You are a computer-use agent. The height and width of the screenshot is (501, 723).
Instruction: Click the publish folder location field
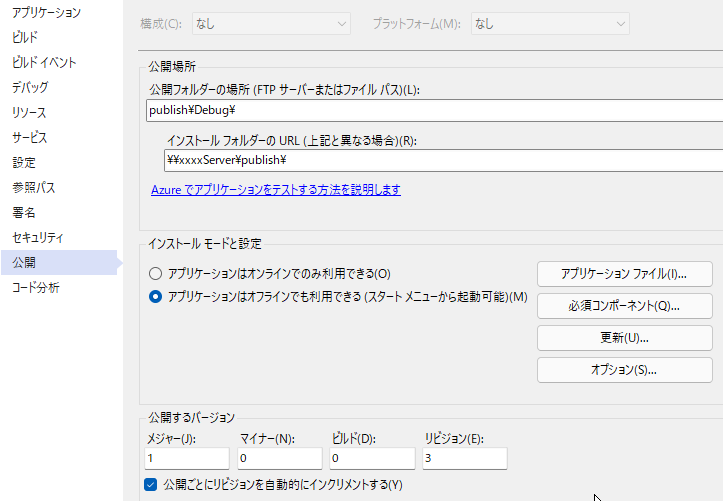click(434, 111)
